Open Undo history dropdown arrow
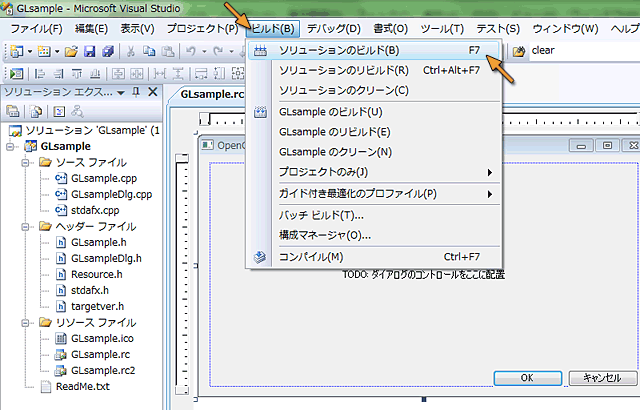 (x=204, y=51)
